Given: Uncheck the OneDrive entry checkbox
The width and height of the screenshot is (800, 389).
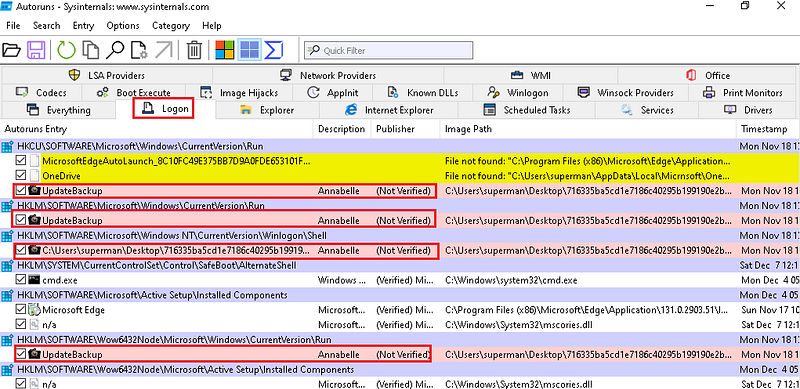Looking at the screenshot, I should tap(21, 176).
